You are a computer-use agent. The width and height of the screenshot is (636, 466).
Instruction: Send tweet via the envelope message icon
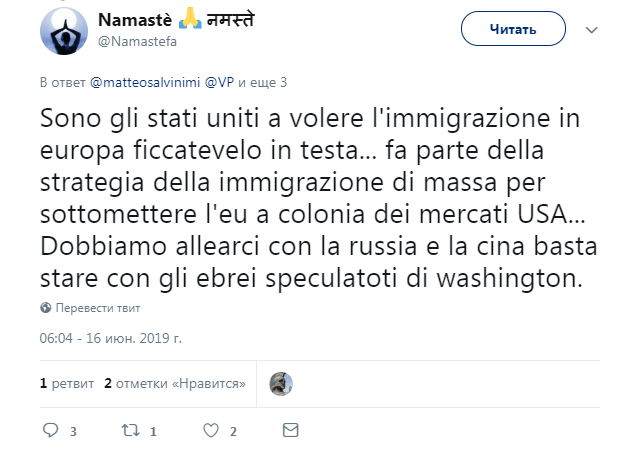pos(291,431)
